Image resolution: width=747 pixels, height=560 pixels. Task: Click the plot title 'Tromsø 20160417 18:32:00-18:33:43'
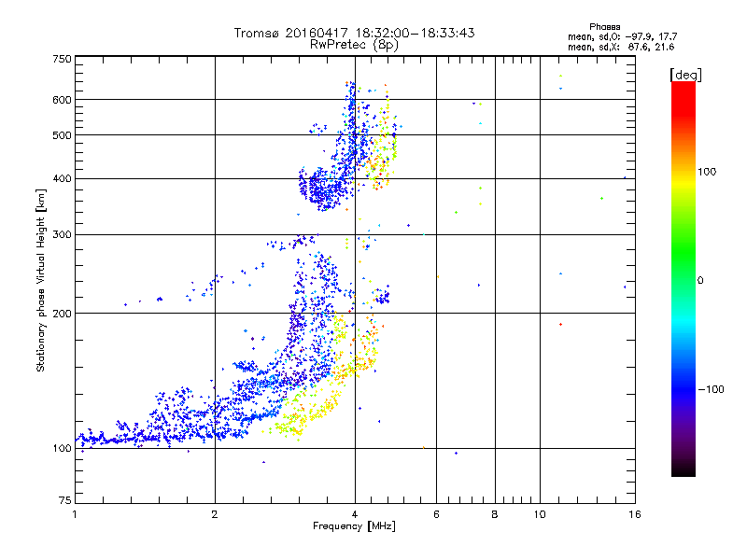pyautogui.click(x=354, y=33)
